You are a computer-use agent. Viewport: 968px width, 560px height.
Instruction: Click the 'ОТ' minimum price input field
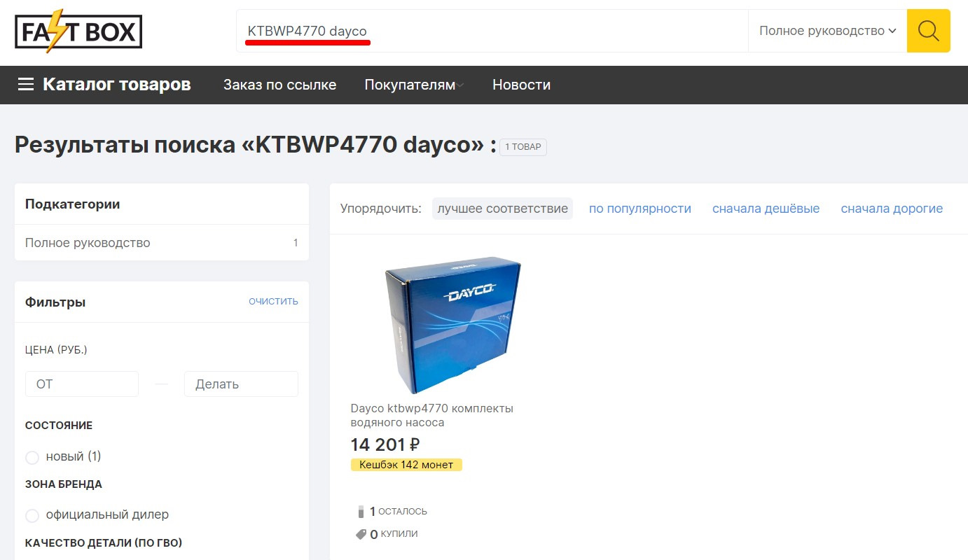81,384
